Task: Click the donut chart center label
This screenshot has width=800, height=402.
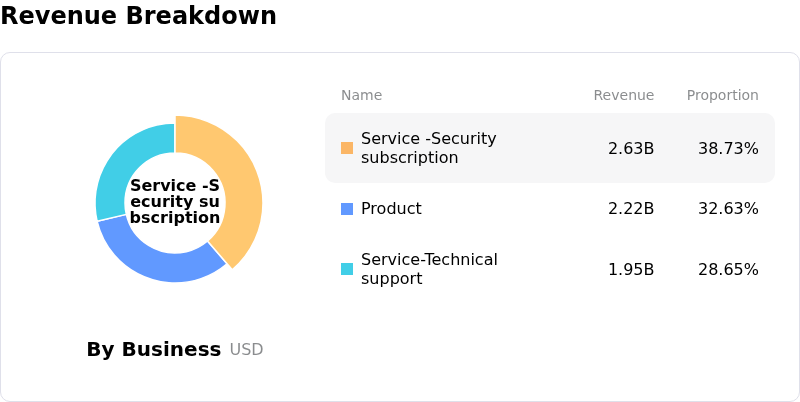Action: point(175,202)
